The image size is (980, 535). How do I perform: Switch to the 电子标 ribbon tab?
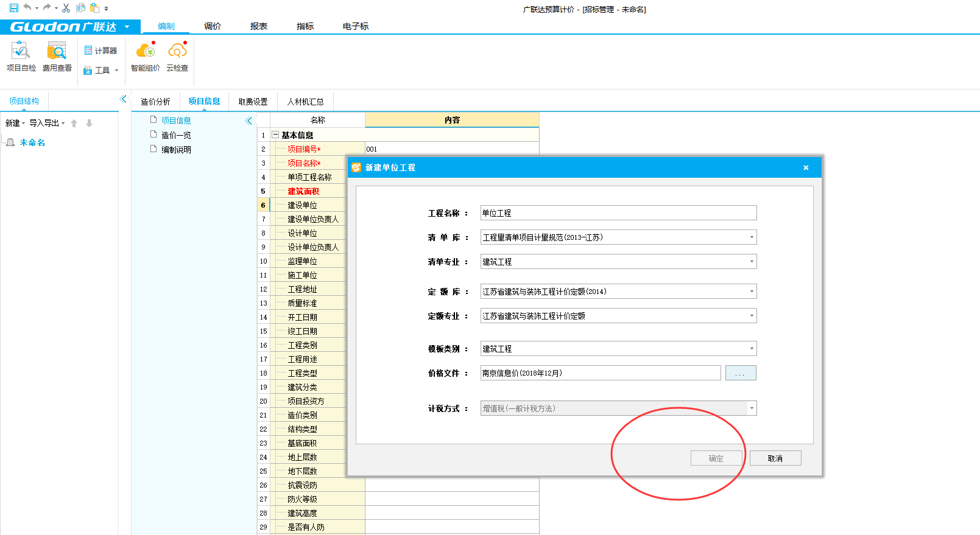tap(356, 26)
